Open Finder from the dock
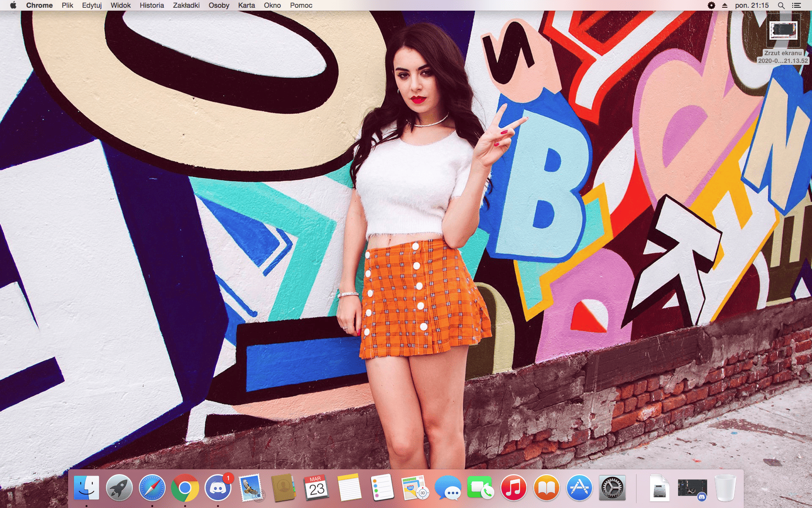Screen dimensions: 812x508 (87, 488)
